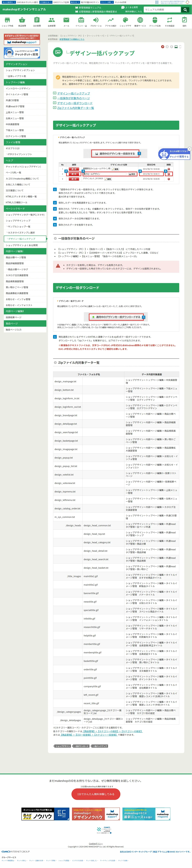
Task: Click the GMO INTERNET GROUP logo
Action: (x=16, y=852)
